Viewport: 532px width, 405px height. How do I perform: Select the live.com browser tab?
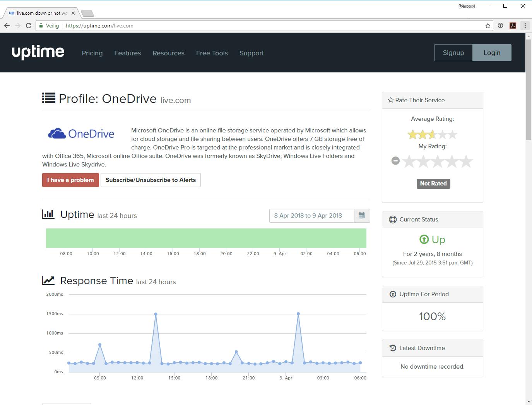tap(41, 13)
